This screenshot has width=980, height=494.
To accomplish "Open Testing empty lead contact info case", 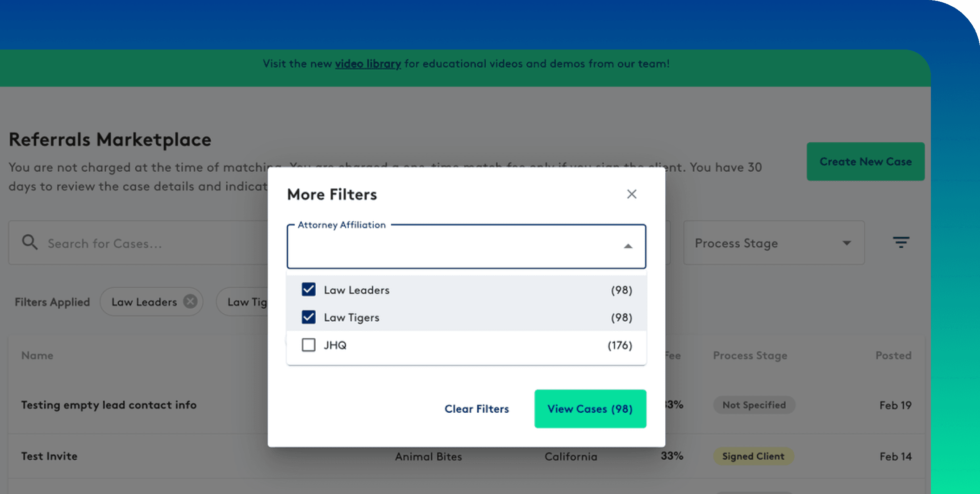I will click(x=109, y=405).
